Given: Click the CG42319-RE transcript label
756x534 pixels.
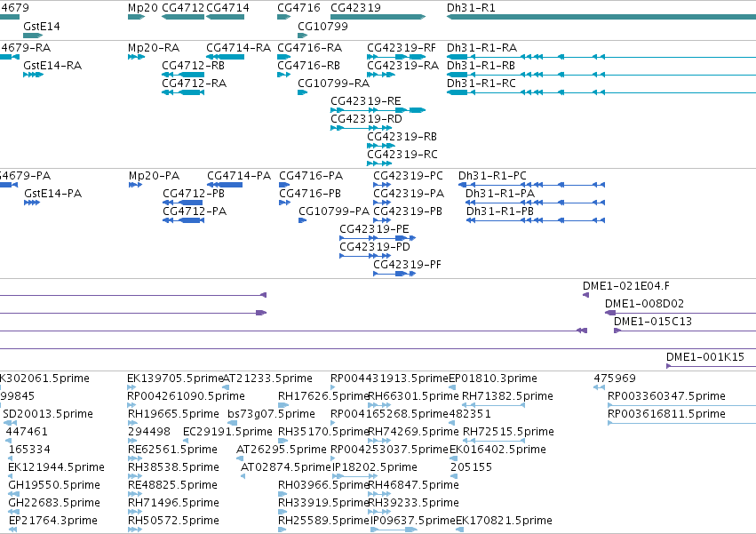Looking at the screenshot, I should pos(366,101).
